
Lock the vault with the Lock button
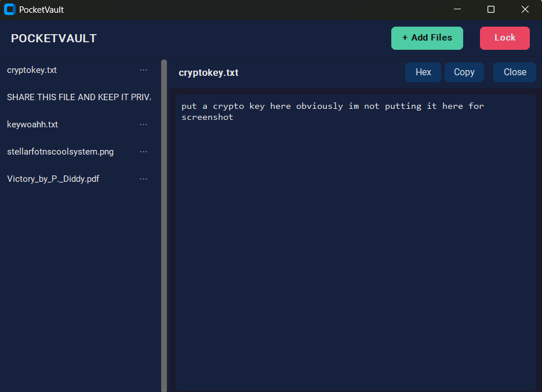[505, 38]
